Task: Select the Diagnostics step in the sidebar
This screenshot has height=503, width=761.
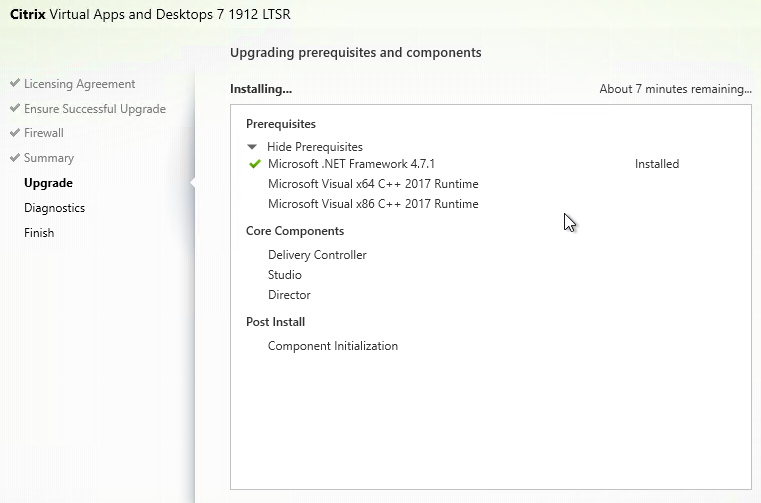Action: pos(54,208)
